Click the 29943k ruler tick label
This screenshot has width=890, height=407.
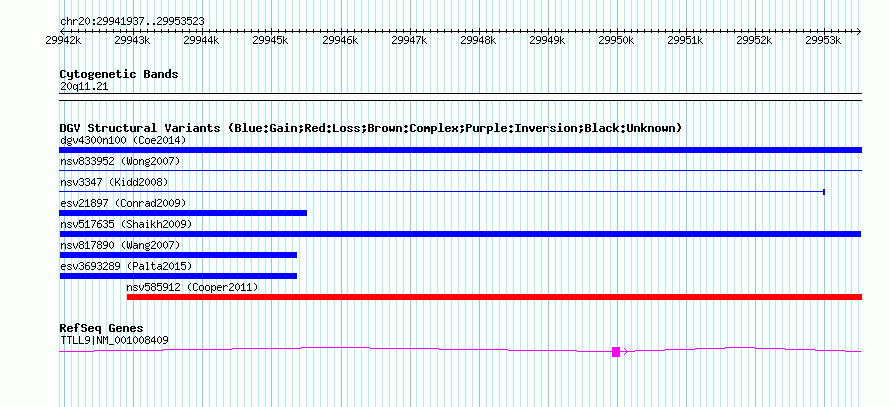pyautogui.click(x=132, y=40)
